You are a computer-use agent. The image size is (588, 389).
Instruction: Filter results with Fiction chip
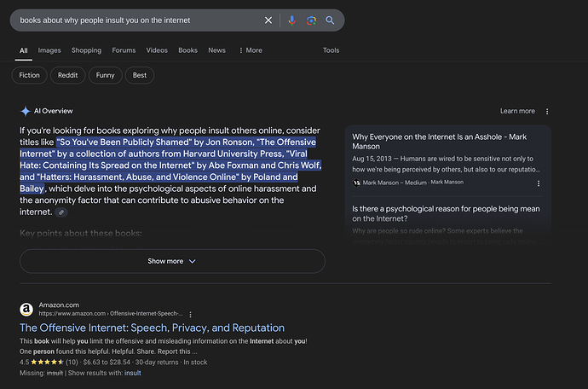29,75
